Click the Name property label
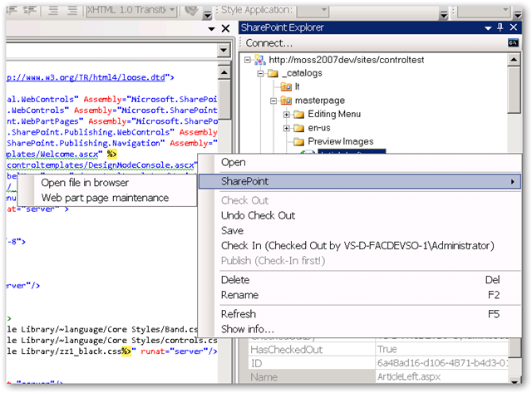The width and height of the screenshot is (532, 393). tap(264, 377)
